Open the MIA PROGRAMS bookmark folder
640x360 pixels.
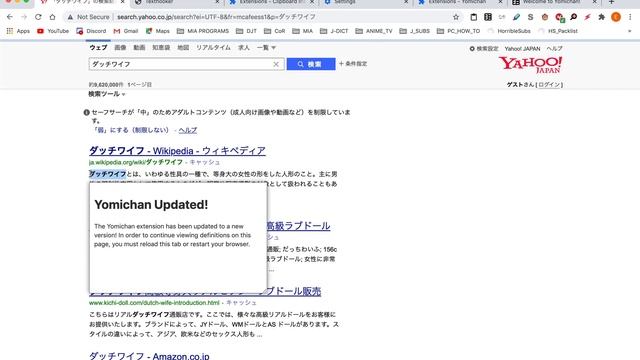click(x=202, y=31)
